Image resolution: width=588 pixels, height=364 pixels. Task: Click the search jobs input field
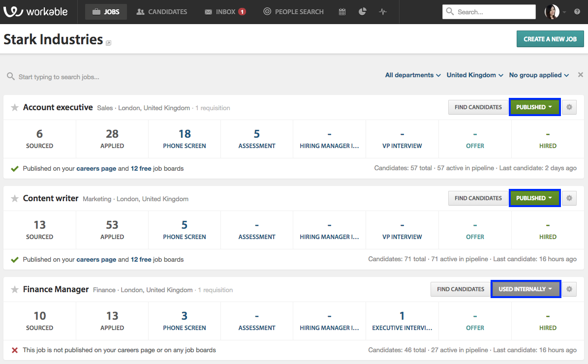59,77
